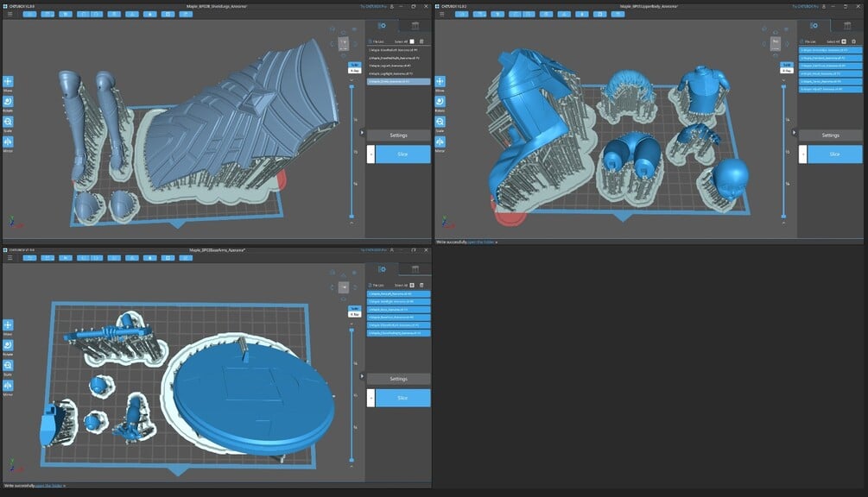Image resolution: width=868 pixels, height=497 pixels.
Task: Toggle Select All checkbox in BaseArms window
Action: pos(412,286)
